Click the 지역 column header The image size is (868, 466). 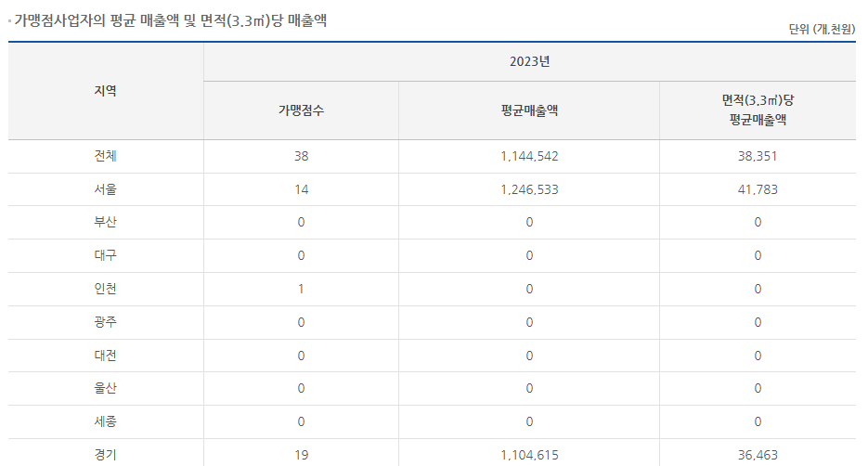click(x=105, y=91)
